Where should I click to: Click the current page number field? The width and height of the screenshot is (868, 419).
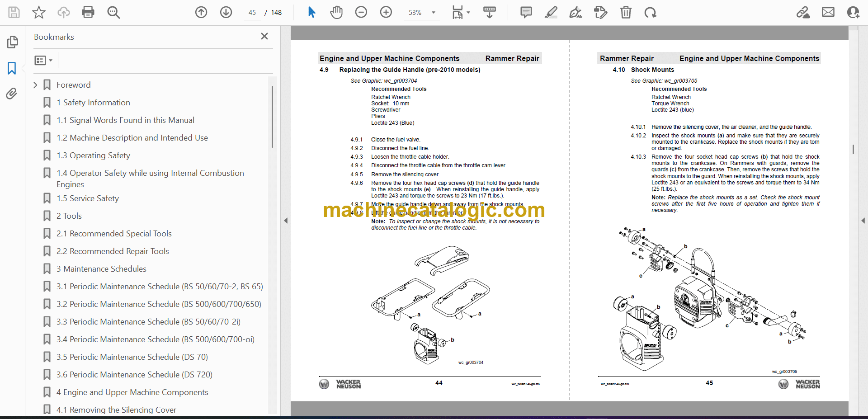[252, 13]
